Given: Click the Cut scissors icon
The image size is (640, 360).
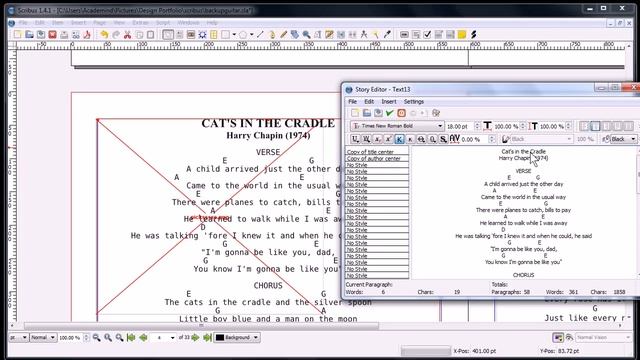Looking at the screenshot, I should click(127, 35).
